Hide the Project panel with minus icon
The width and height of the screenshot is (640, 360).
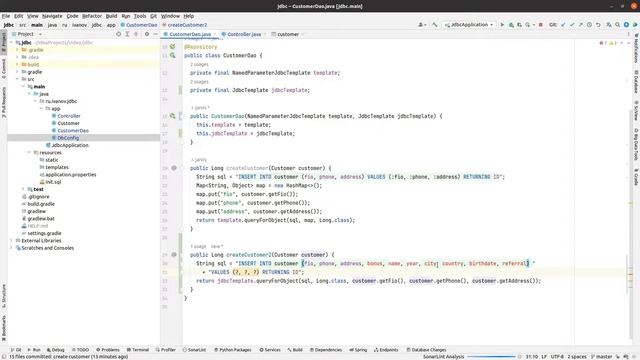[156, 34]
